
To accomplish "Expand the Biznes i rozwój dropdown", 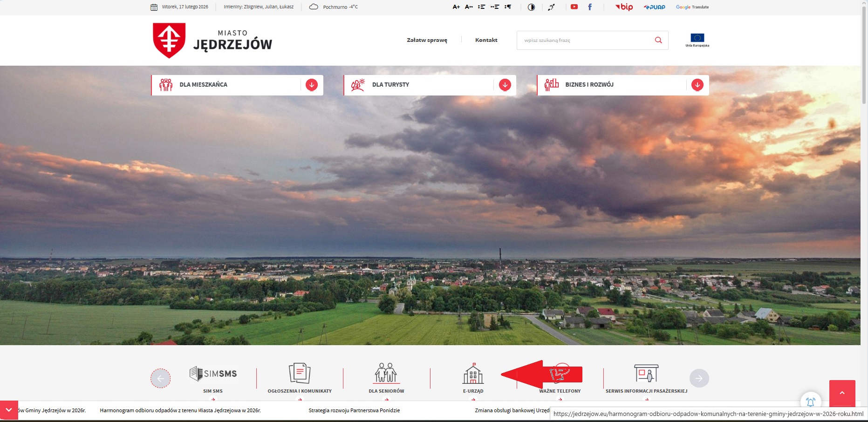I will point(697,85).
